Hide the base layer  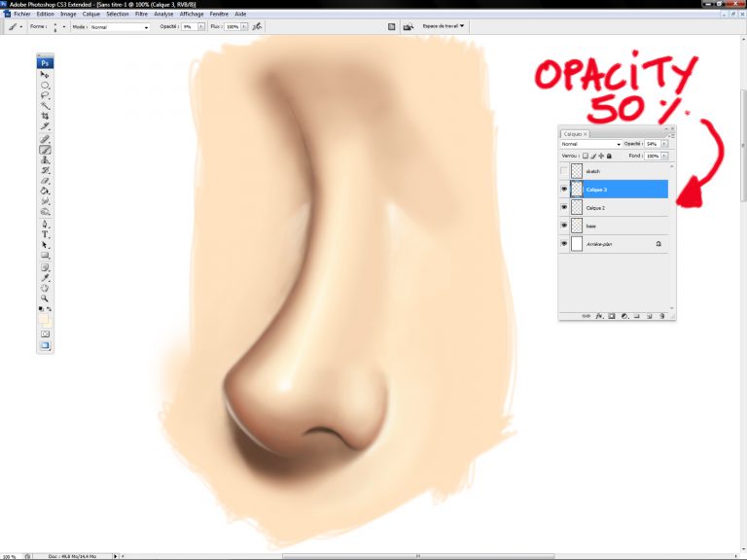pos(564,226)
